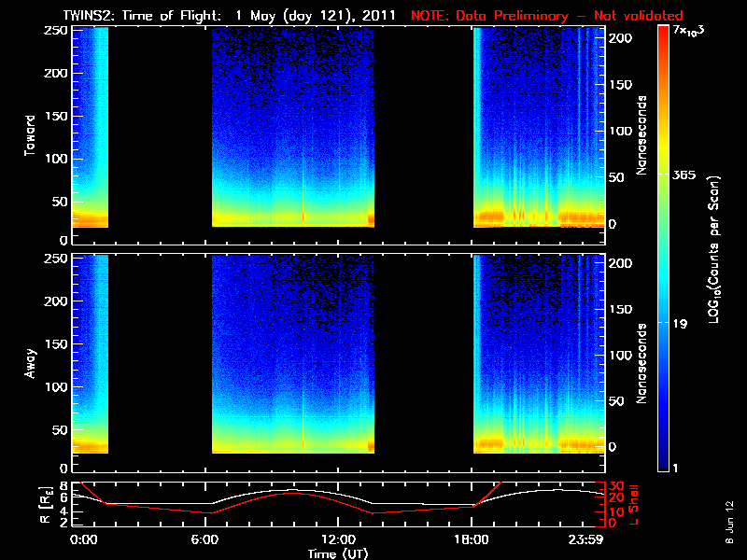Screen dimensions: 747x560
Task: Click the 7x10^3 colorbar maximum label
Action: [x=690, y=32]
